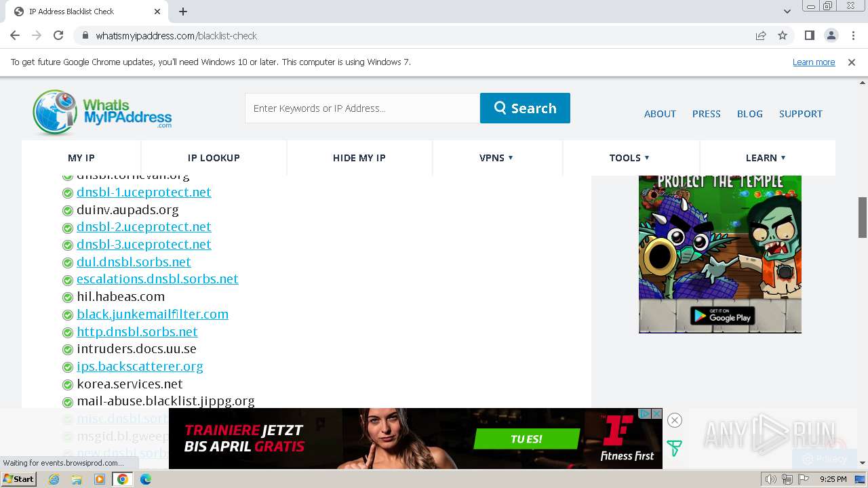Click the Google Play badge in ad
The image size is (868, 488).
(x=722, y=316)
